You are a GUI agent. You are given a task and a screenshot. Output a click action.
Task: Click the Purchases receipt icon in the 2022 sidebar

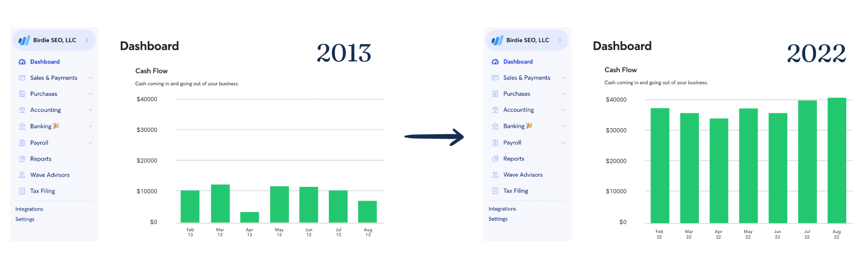(495, 94)
